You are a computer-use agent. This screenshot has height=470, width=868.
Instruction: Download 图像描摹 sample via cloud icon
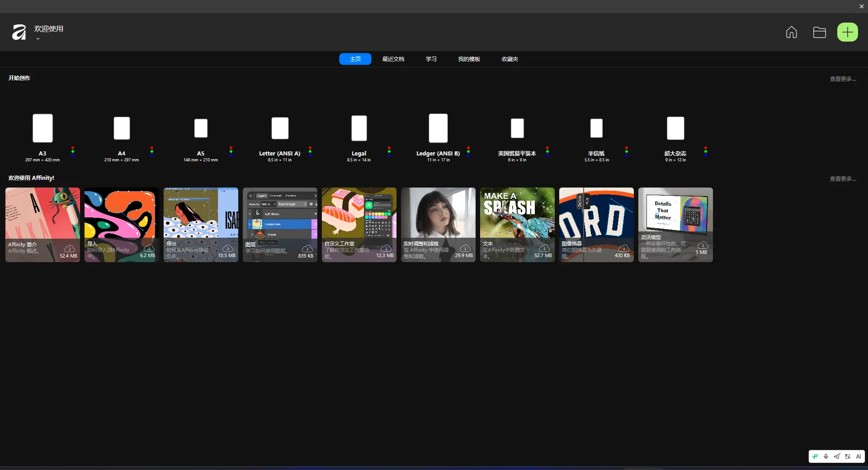(623, 249)
